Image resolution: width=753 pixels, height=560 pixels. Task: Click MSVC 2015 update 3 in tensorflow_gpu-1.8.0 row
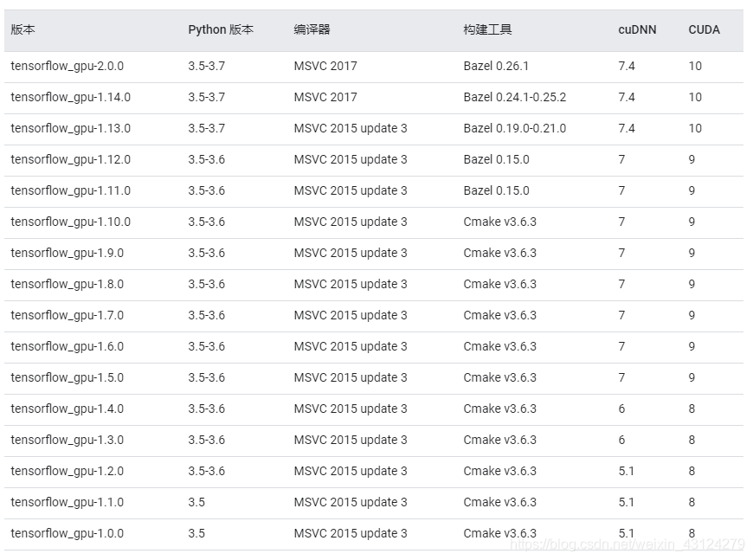(351, 285)
